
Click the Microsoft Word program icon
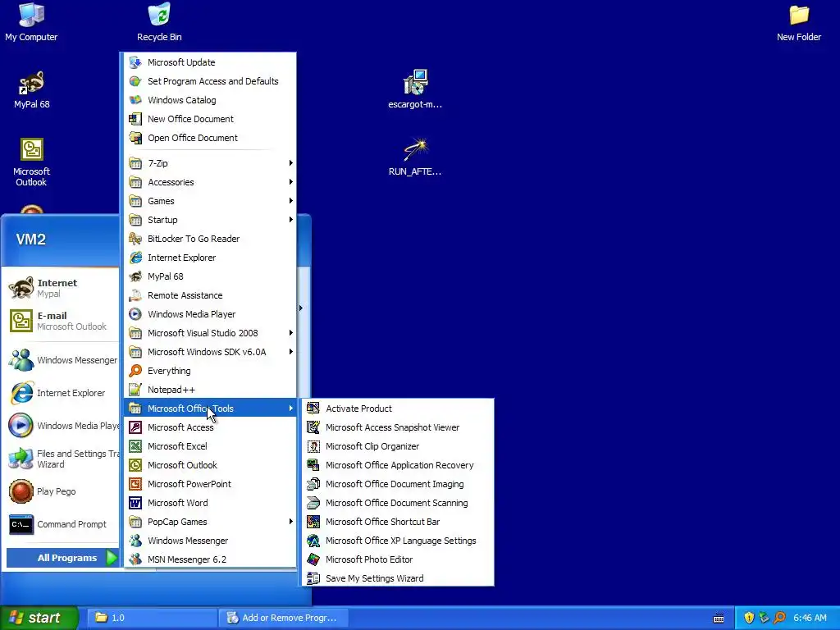(135, 503)
